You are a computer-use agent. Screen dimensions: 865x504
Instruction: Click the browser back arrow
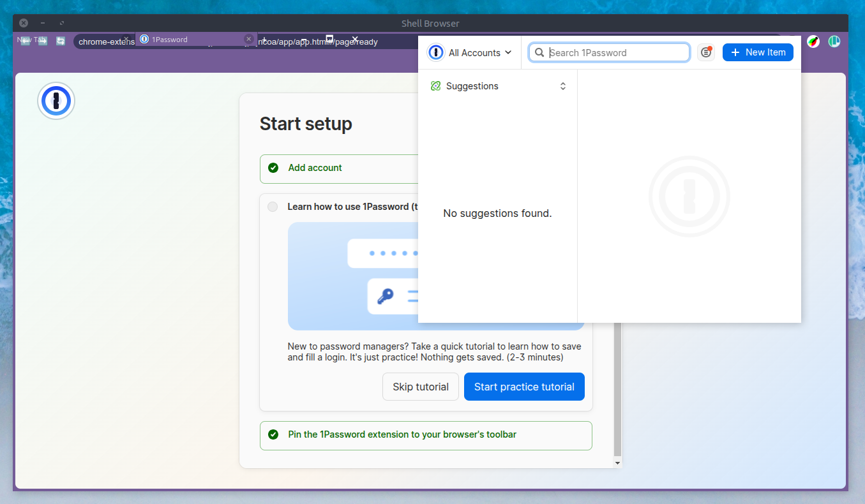(26, 41)
